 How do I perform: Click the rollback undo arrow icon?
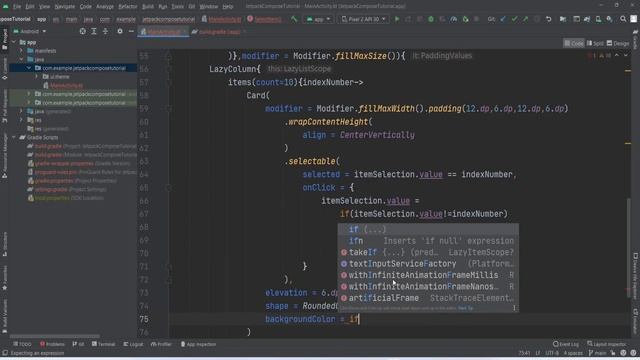click(549, 19)
